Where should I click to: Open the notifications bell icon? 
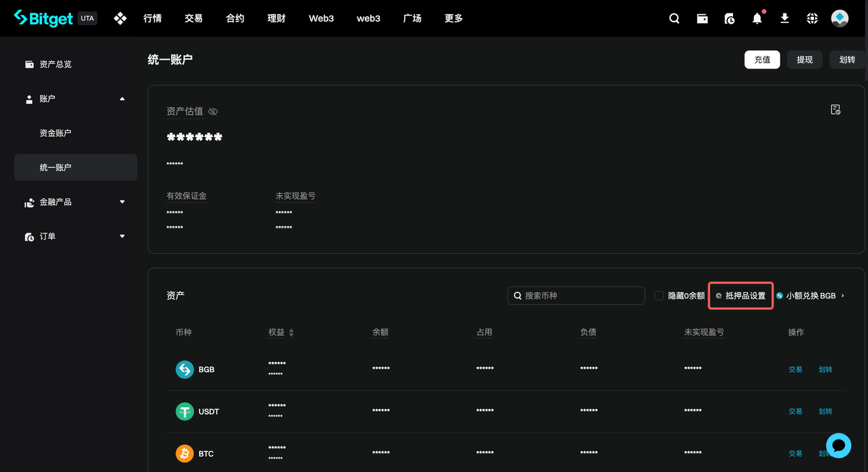(x=757, y=18)
